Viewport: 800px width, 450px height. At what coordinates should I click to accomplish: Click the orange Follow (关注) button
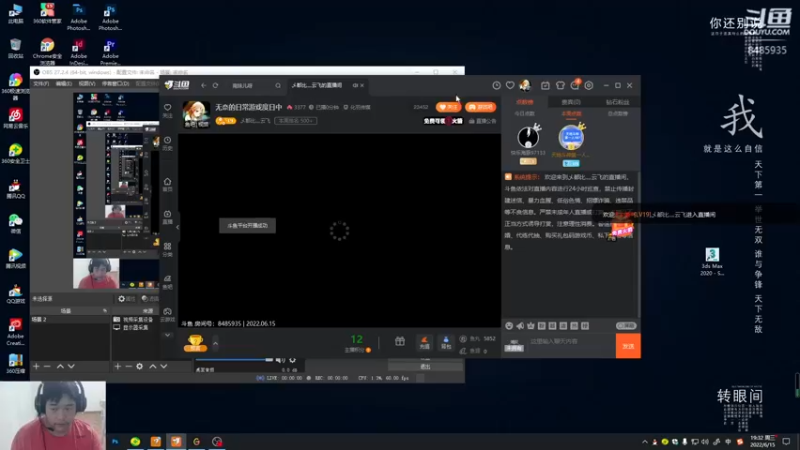(448, 107)
